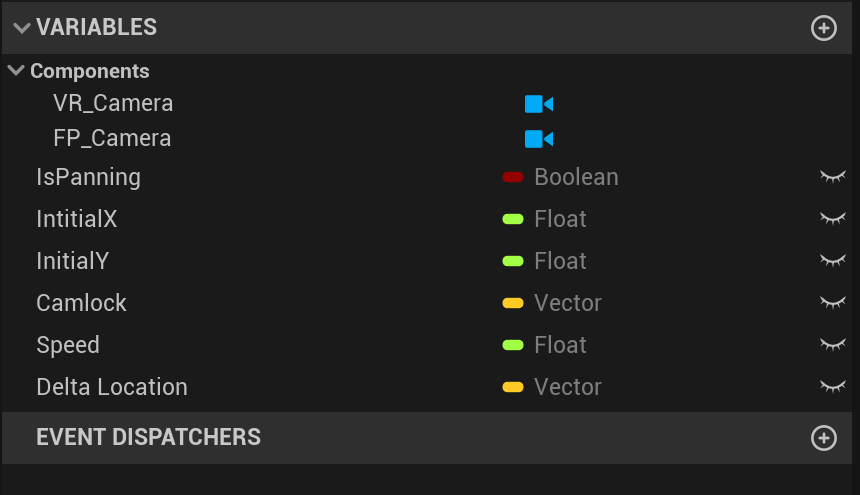Viewport: 860px width, 495px height.
Task: Open the Float type dropdown for InitialY
Action: (x=560, y=261)
